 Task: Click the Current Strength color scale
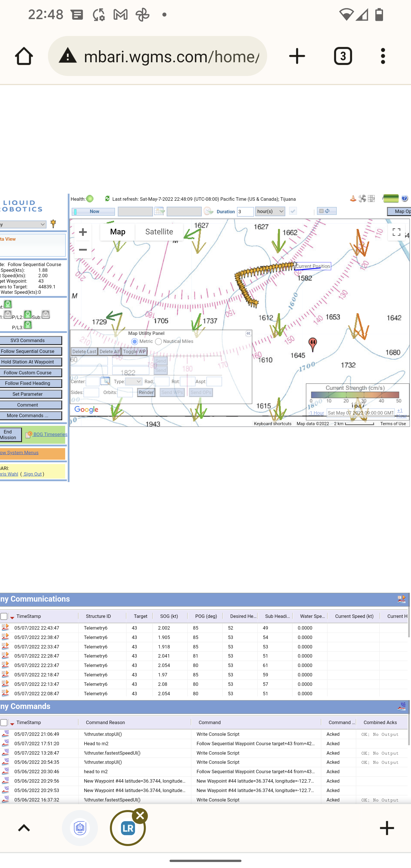(355, 395)
